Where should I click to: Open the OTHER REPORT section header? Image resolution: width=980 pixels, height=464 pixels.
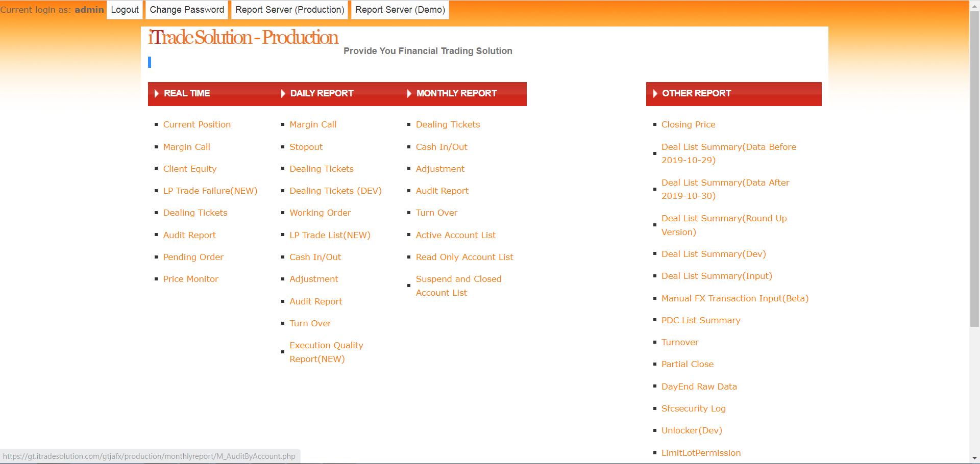coord(696,93)
